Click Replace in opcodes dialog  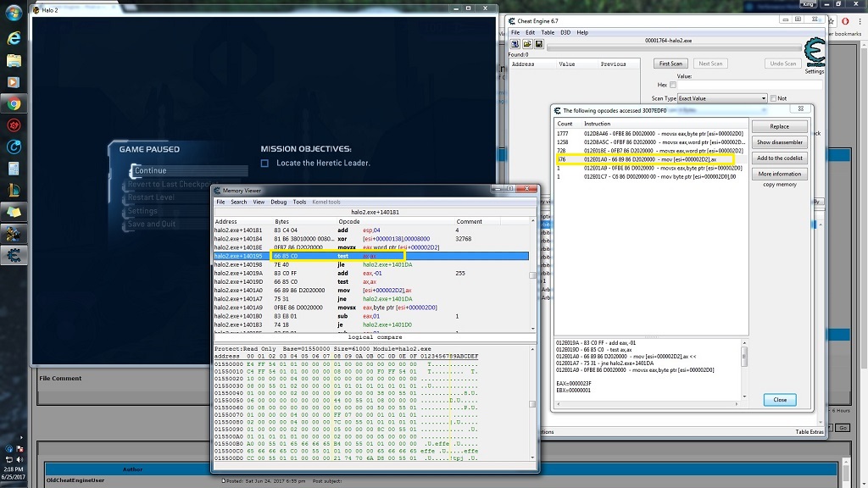(x=779, y=127)
